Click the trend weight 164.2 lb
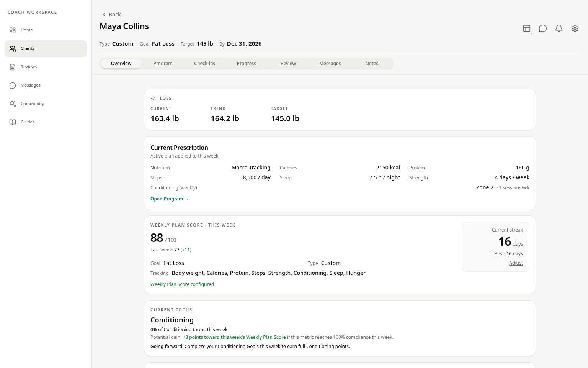 click(225, 118)
